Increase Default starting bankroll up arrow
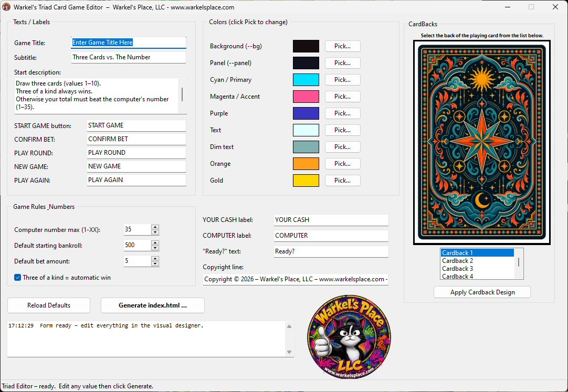Viewport: 568px width, 392px height. (155, 243)
